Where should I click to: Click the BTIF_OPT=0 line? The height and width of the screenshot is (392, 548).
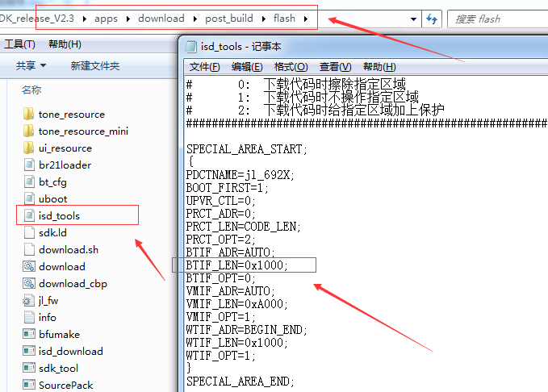click(221, 278)
